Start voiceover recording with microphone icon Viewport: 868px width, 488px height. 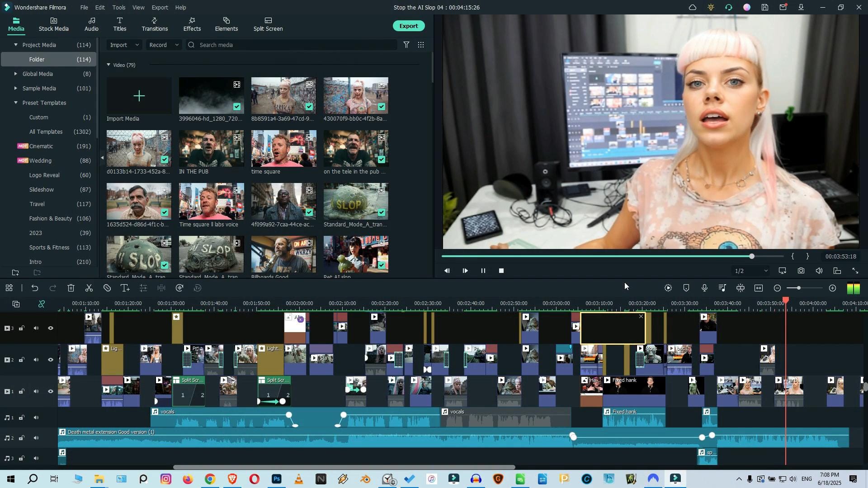[704, 288]
